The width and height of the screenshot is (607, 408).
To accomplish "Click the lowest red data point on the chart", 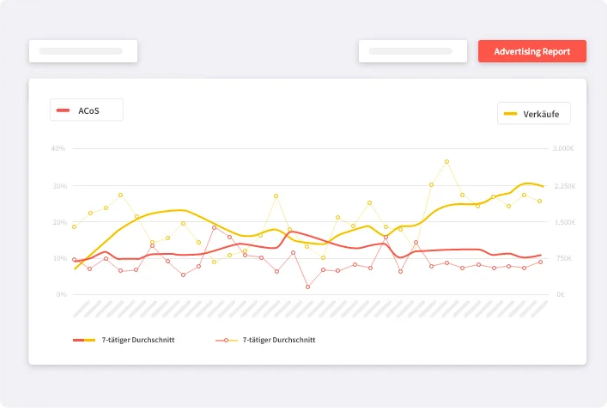I will point(308,287).
